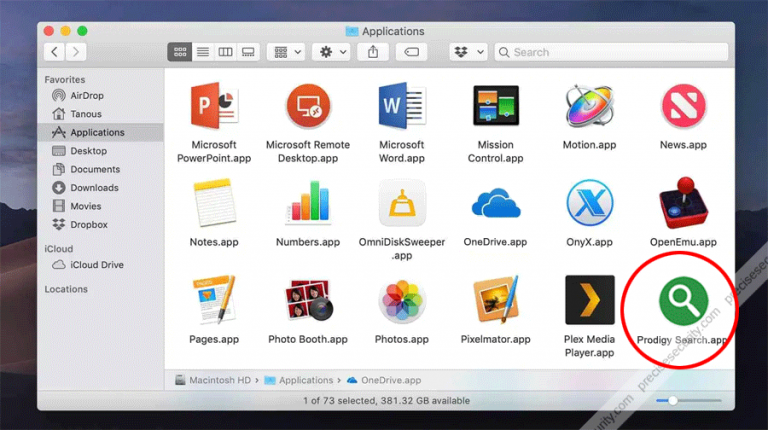Switch to icon view
Viewport: 768px width, 430px height.
click(180, 52)
